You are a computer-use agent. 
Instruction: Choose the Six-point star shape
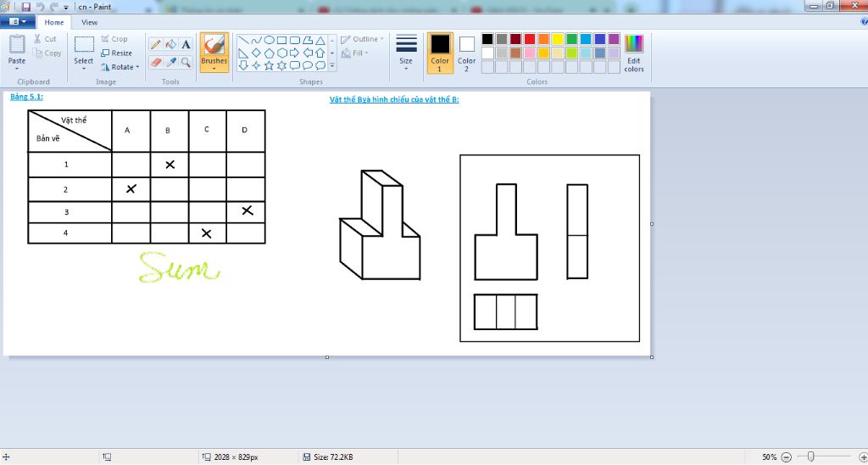click(281, 65)
